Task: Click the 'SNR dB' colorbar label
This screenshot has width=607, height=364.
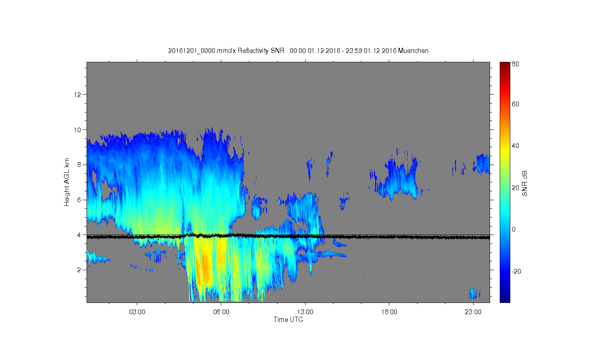Action: click(x=524, y=183)
